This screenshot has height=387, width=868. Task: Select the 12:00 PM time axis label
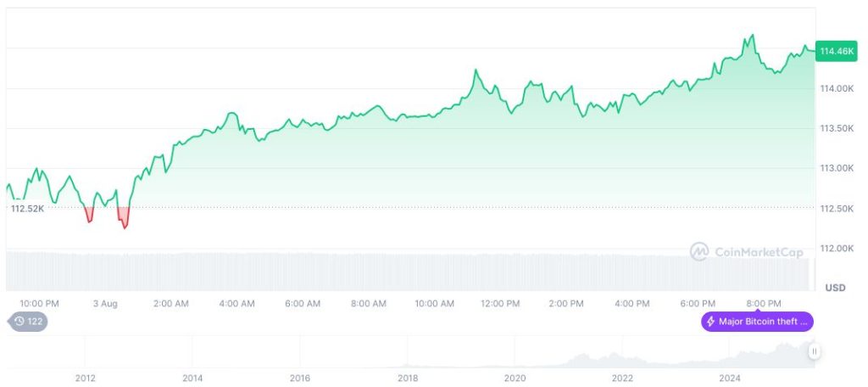[x=500, y=303]
